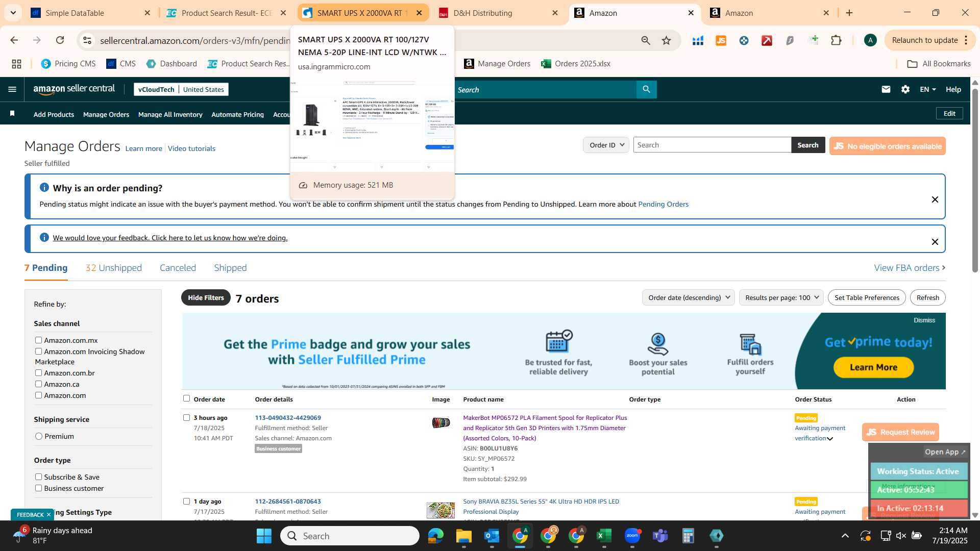Check the Amazon.com.mx sales channel filter
This screenshot has height=551, width=980.
click(x=38, y=340)
